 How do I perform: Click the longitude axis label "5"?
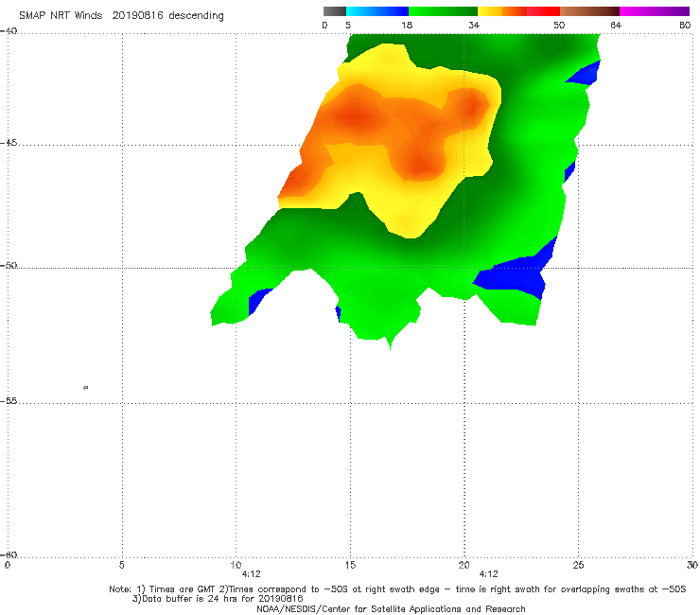point(121,565)
